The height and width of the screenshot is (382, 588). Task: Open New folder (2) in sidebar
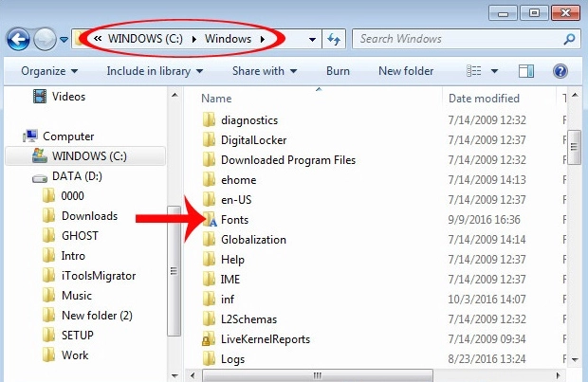coord(87,316)
